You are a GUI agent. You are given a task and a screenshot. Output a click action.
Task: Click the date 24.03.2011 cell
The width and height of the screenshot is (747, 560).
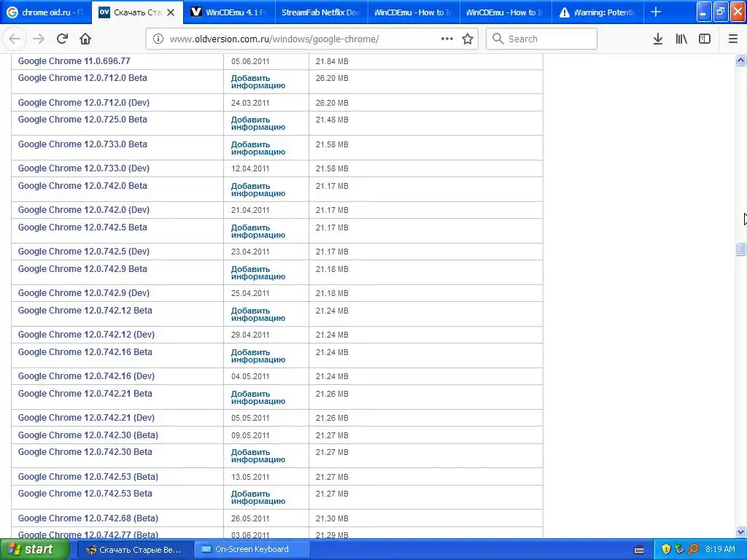(250, 103)
